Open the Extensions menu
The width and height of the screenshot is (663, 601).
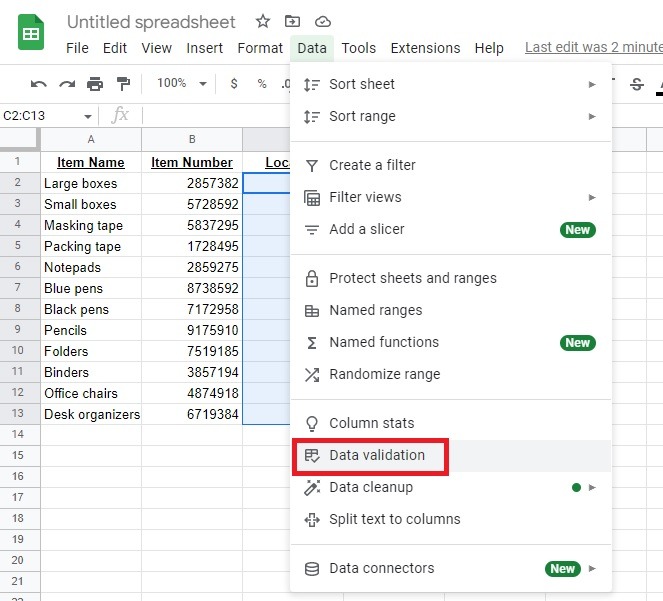point(425,48)
